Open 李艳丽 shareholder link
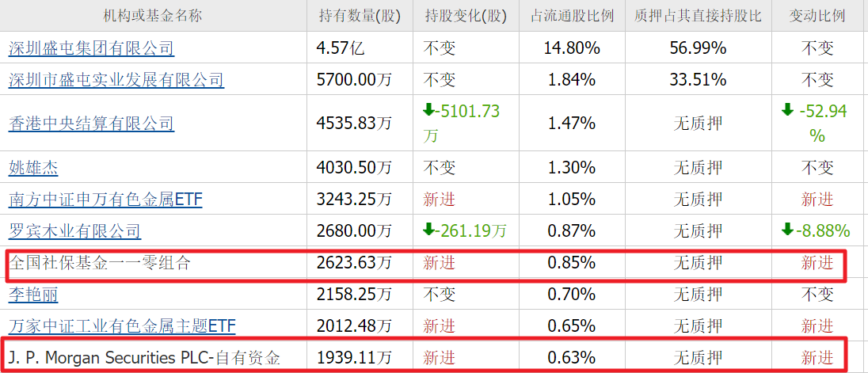The height and width of the screenshot is (373, 868). (33, 295)
